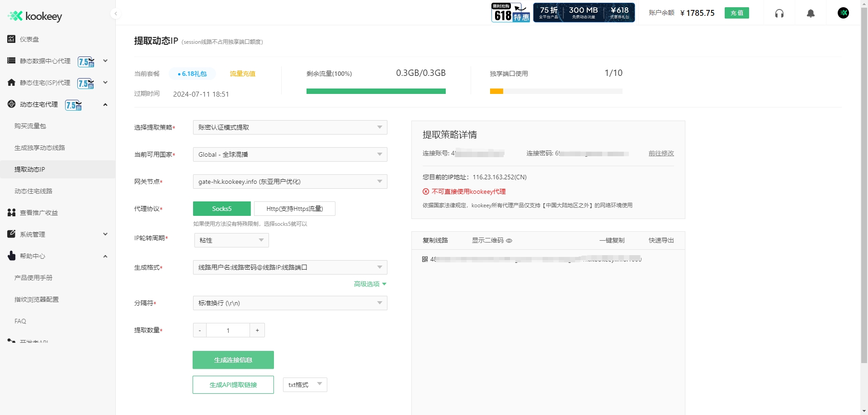Viewport: 868px width, 415px height.
Task: Click the 生成连接信息 green button
Action: (233, 360)
